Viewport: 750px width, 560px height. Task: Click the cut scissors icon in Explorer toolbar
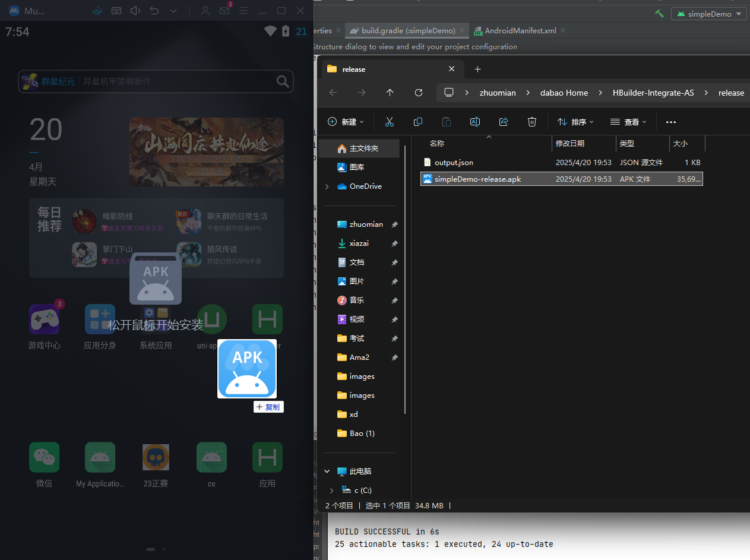pyautogui.click(x=390, y=122)
